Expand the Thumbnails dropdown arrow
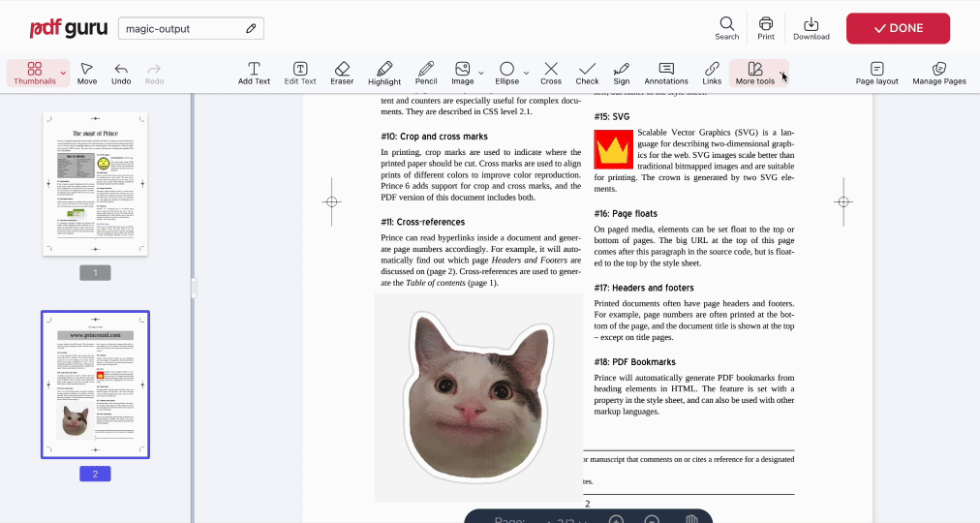The width and height of the screenshot is (980, 523). (63, 73)
